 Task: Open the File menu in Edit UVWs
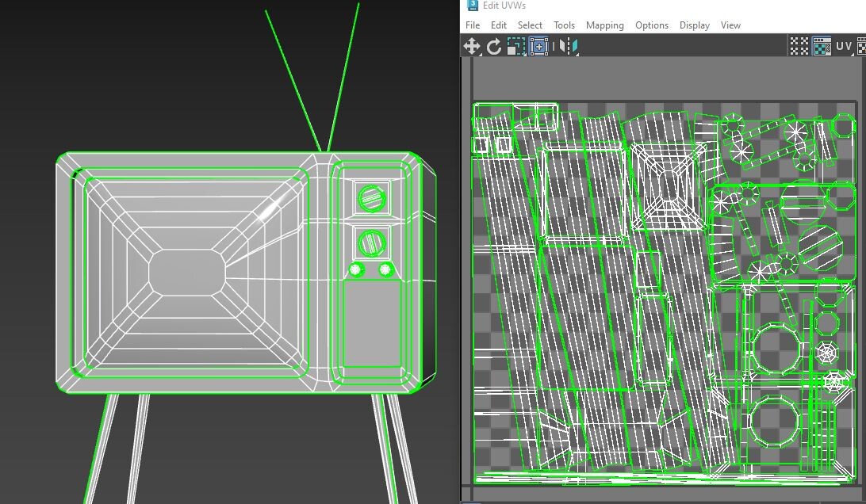click(473, 25)
